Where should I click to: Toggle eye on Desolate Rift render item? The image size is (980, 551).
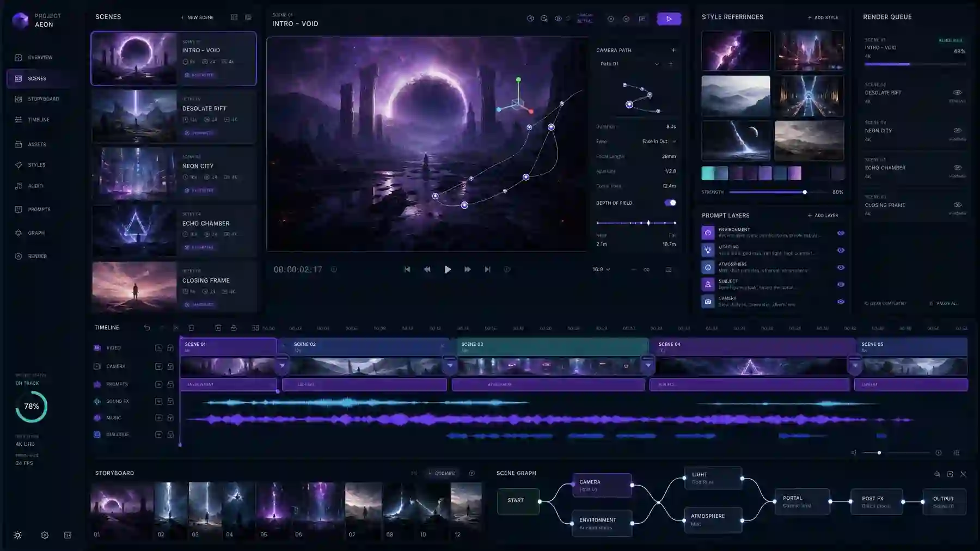coord(957,93)
